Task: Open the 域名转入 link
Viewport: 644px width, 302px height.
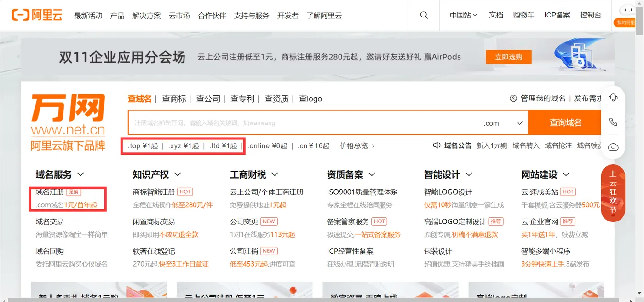Action: (526, 145)
